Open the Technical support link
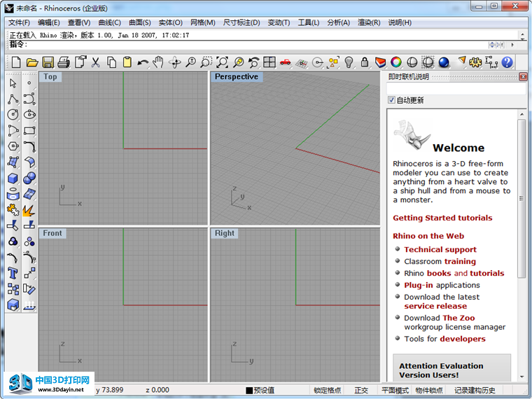The height and width of the screenshot is (399, 532). (x=440, y=250)
